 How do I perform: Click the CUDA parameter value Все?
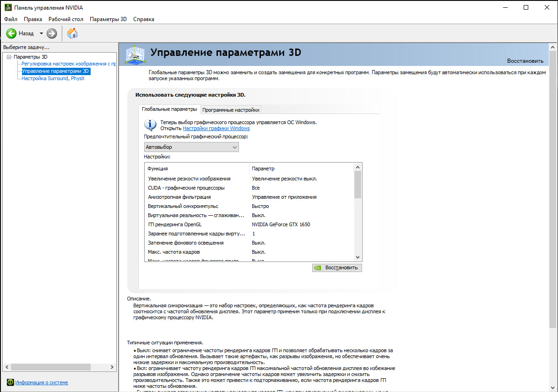coord(255,188)
